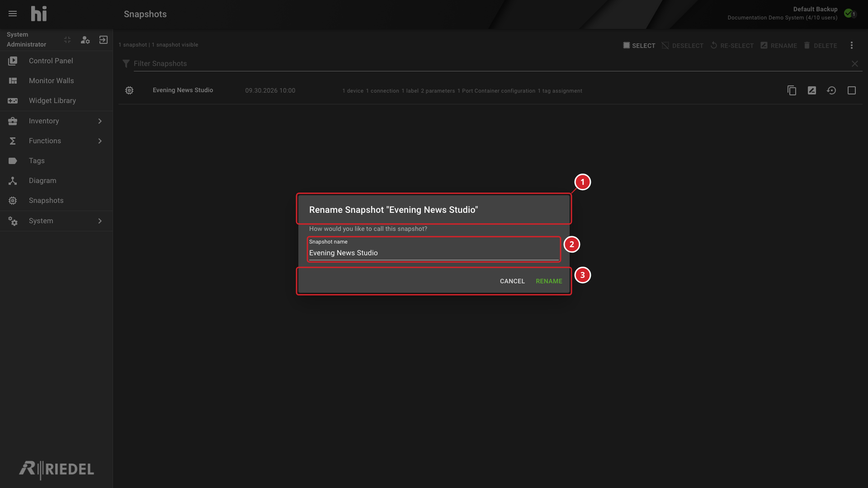Open user settings icon
Image resolution: width=868 pixels, height=488 pixels.
click(85, 40)
